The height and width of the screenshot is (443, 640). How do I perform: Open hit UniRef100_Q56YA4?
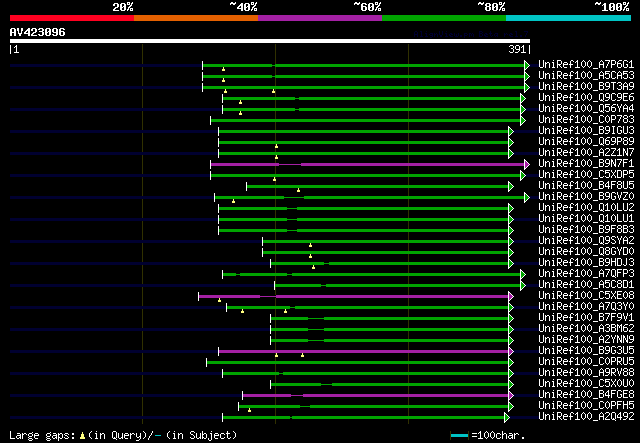(x=586, y=109)
